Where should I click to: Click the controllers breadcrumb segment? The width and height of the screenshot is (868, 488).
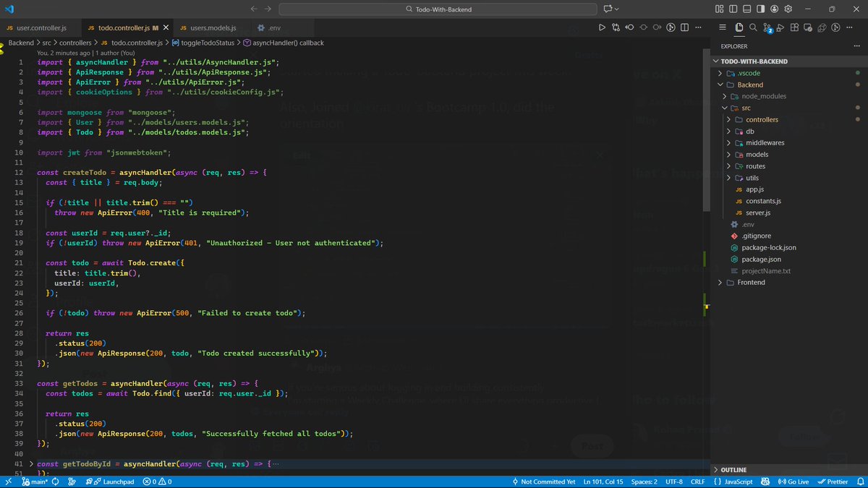coord(76,43)
